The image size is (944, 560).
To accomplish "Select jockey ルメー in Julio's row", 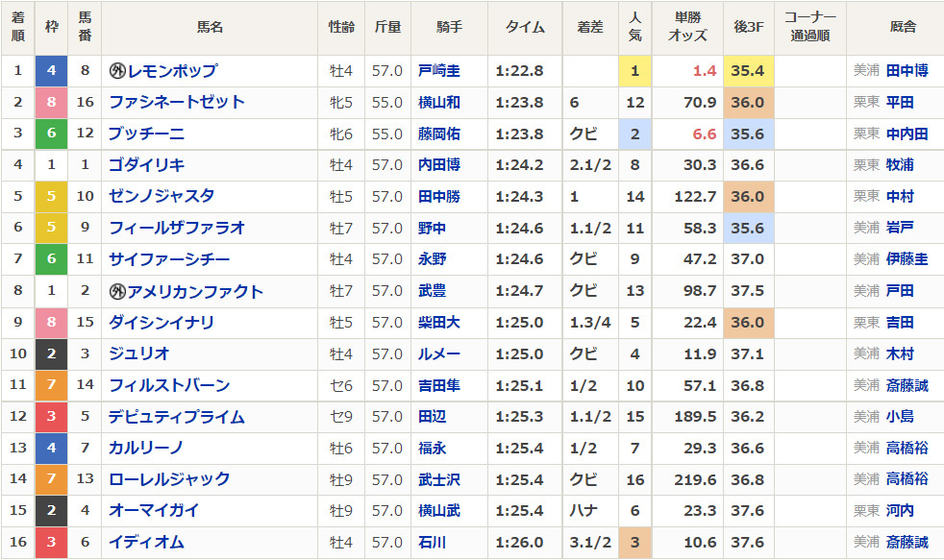I will point(438,354).
